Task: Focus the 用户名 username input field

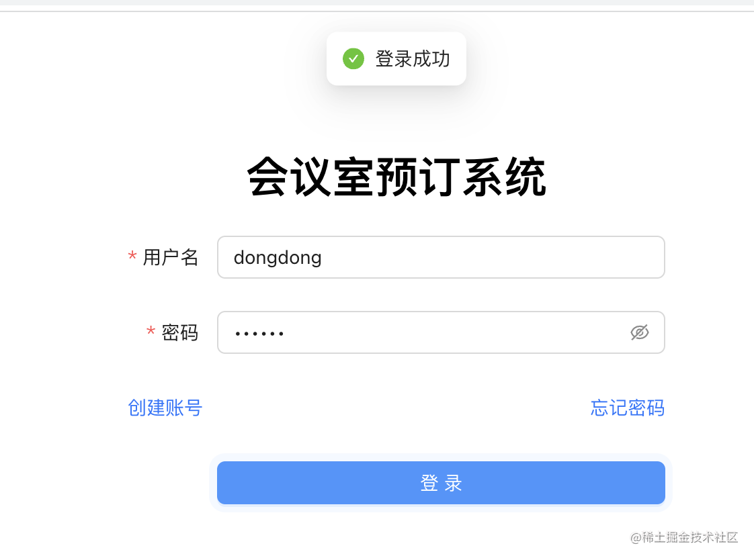Action: tap(441, 257)
